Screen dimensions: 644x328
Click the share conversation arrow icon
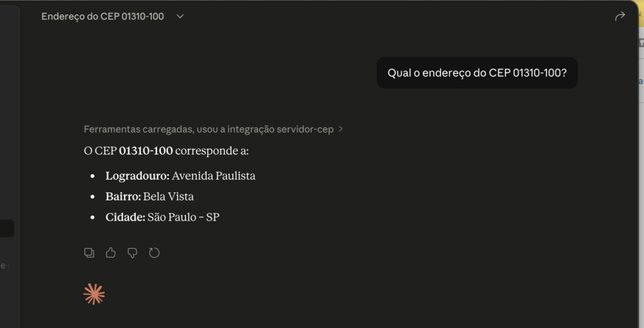tap(620, 16)
